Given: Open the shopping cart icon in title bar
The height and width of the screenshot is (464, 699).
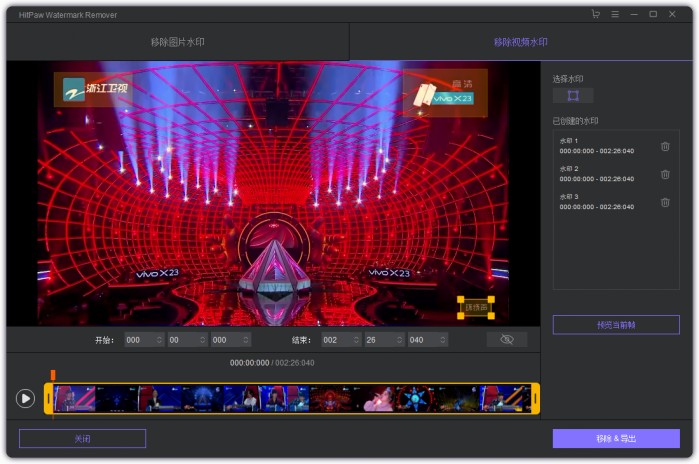Looking at the screenshot, I should [x=596, y=14].
